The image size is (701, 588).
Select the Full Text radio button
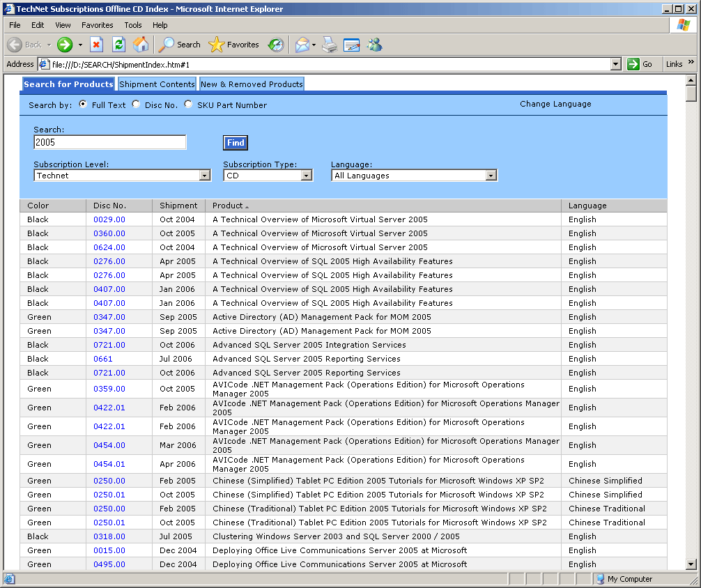coord(83,105)
